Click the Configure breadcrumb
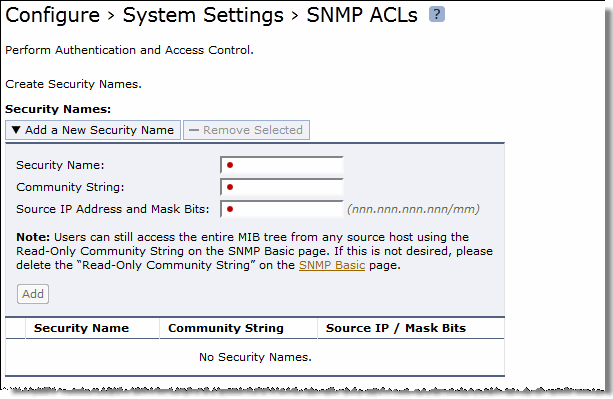The width and height of the screenshot is (613, 399). [x=52, y=15]
